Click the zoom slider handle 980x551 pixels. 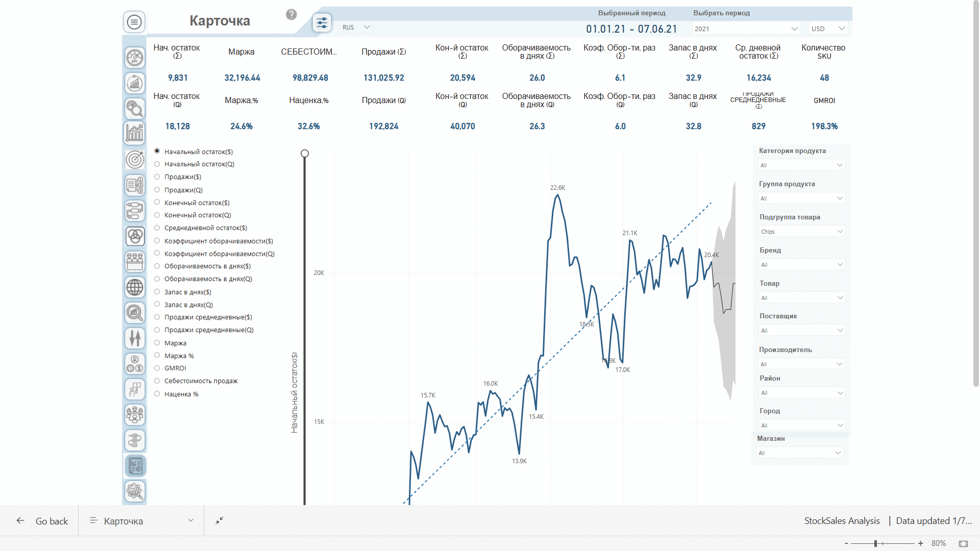pyautogui.click(x=875, y=543)
